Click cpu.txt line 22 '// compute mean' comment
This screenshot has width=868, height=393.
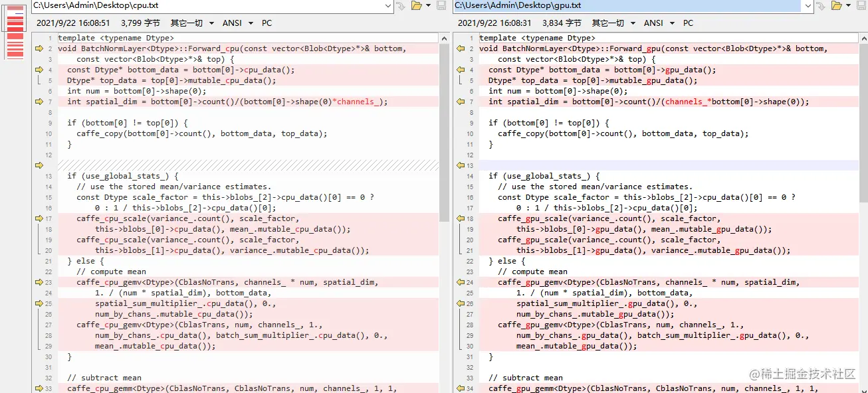[111, 272]
